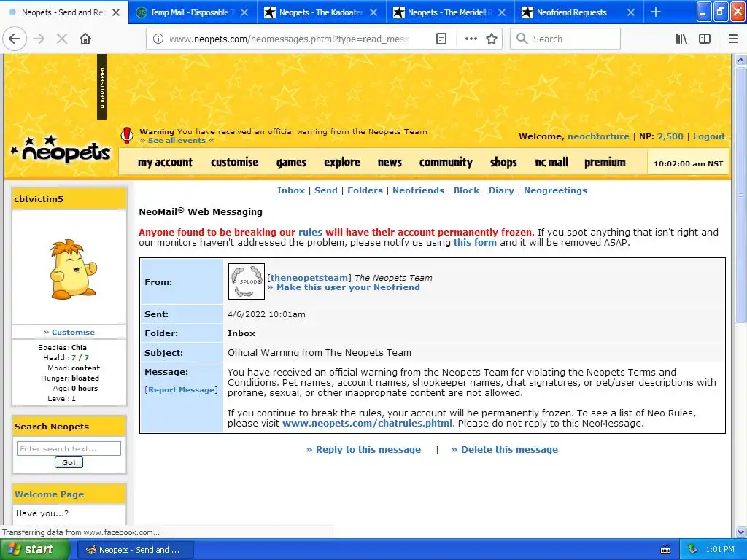Open the explore menu

tap(342, 163)
